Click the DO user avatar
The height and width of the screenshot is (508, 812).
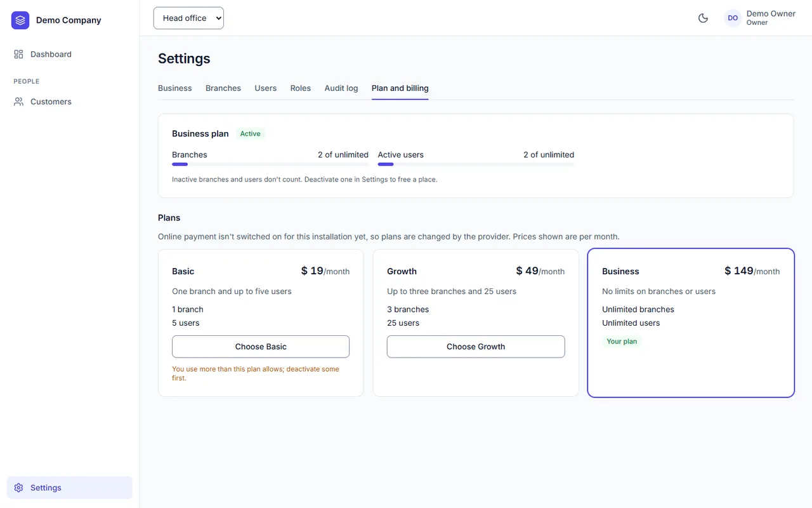(x=733, y=18)
